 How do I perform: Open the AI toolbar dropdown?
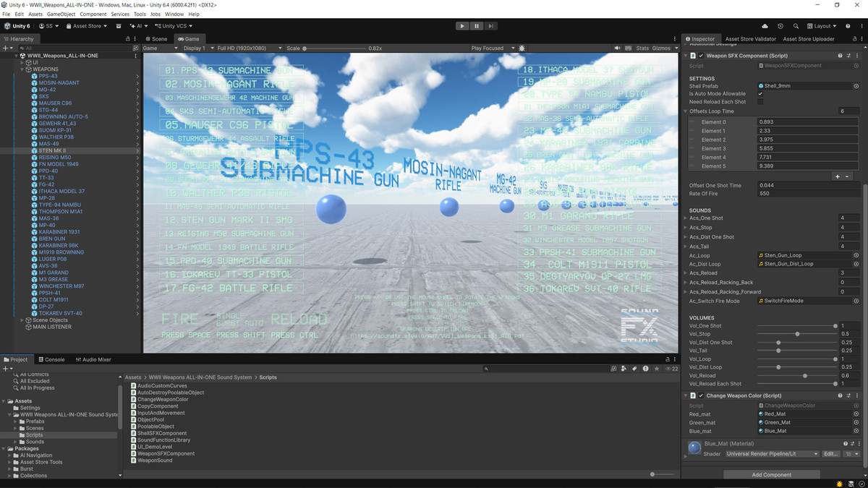tap(138, 26)
